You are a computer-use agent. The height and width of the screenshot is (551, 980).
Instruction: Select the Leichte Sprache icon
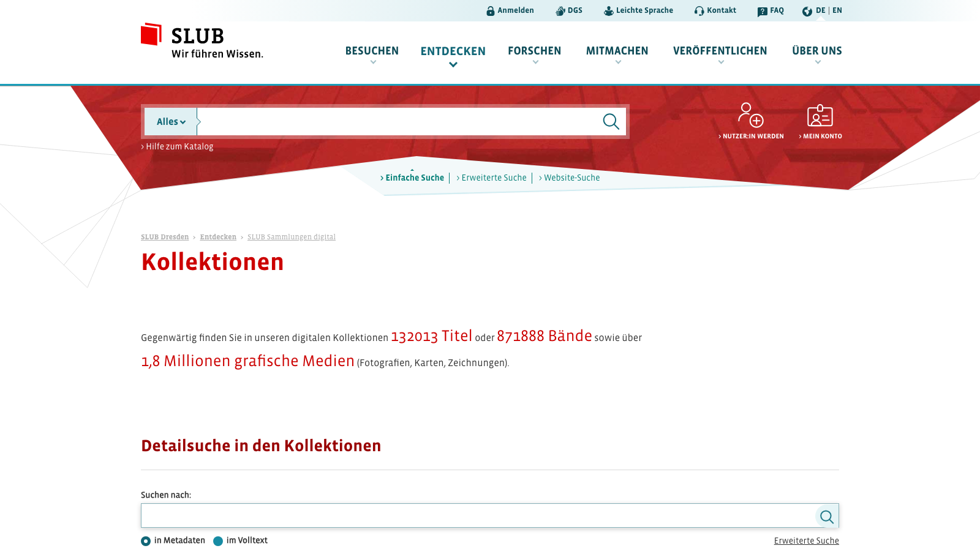pyautogui.click(x=608, y=10)
